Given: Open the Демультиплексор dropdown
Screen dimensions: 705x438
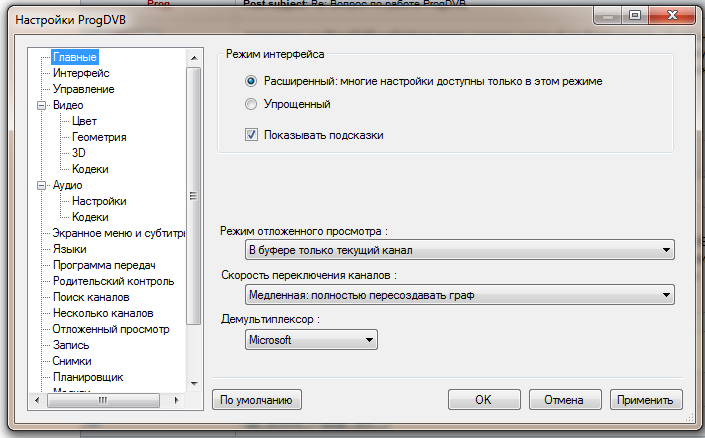Looking at the screenshot, I should click(x=311, y=340).
